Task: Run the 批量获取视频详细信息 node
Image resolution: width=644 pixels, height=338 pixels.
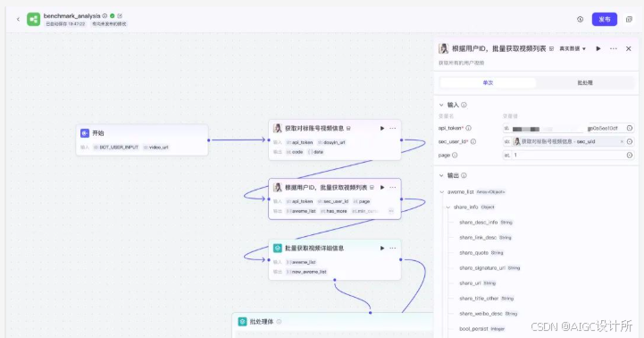Action: point(382,248)
